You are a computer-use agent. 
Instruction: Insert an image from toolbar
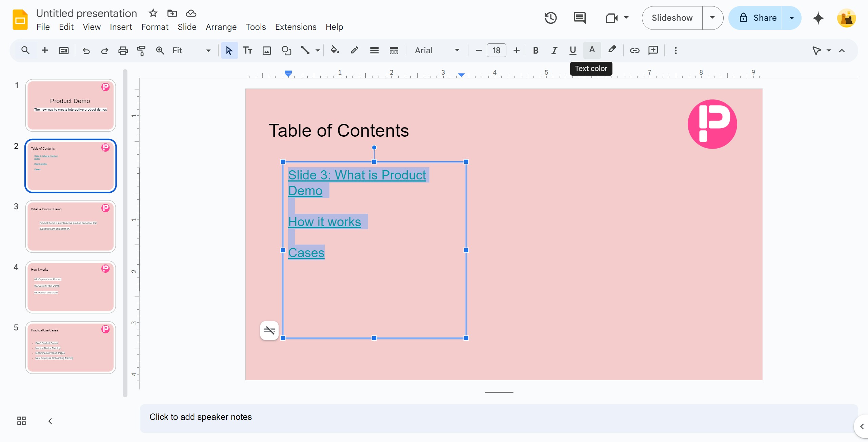click(x=267, y=51)
